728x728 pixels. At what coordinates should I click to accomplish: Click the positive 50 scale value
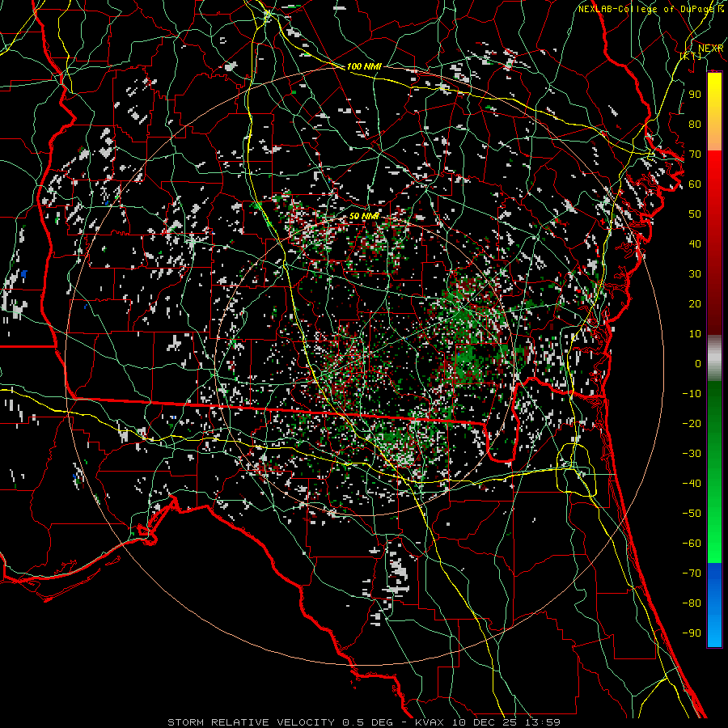click(695, 214)
